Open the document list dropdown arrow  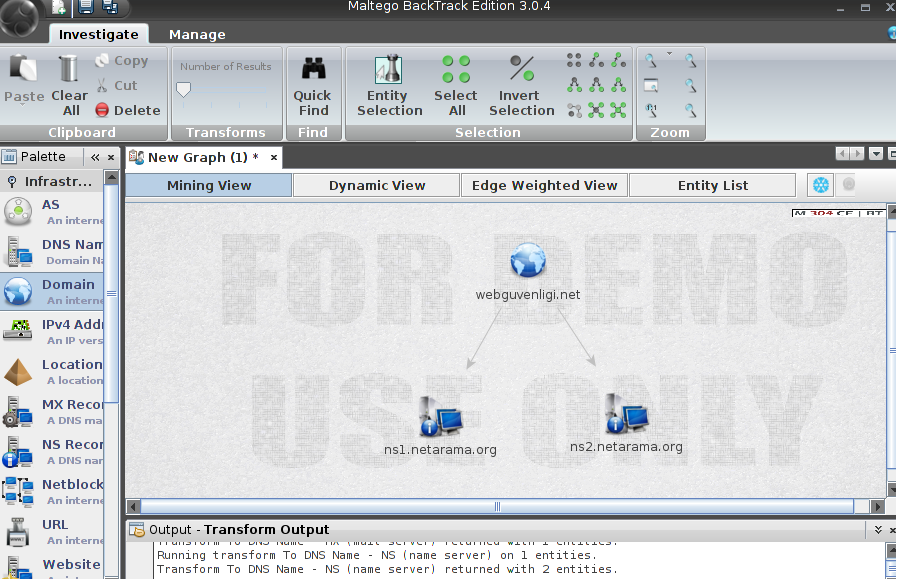(x=876, y=154)
